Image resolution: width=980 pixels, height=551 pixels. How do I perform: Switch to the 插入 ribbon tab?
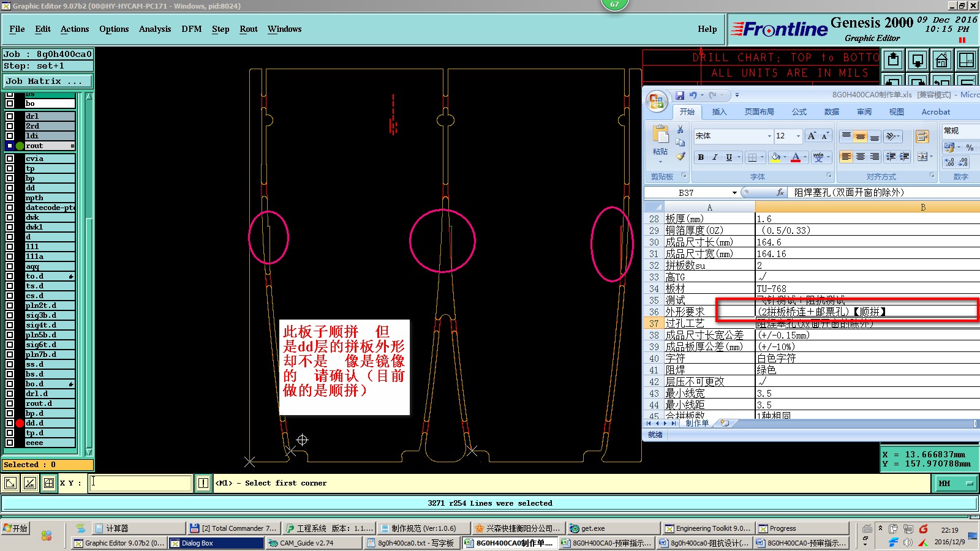[x=719, y=112]
